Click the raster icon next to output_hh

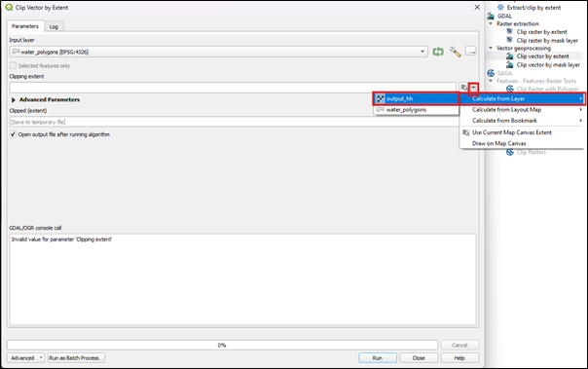coord(381,98)
